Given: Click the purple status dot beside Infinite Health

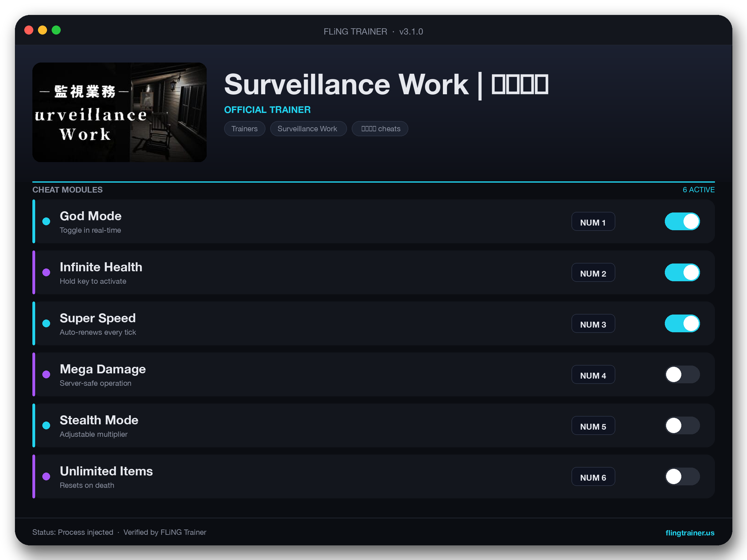Looking at the screenshot, I should [46, 273].
